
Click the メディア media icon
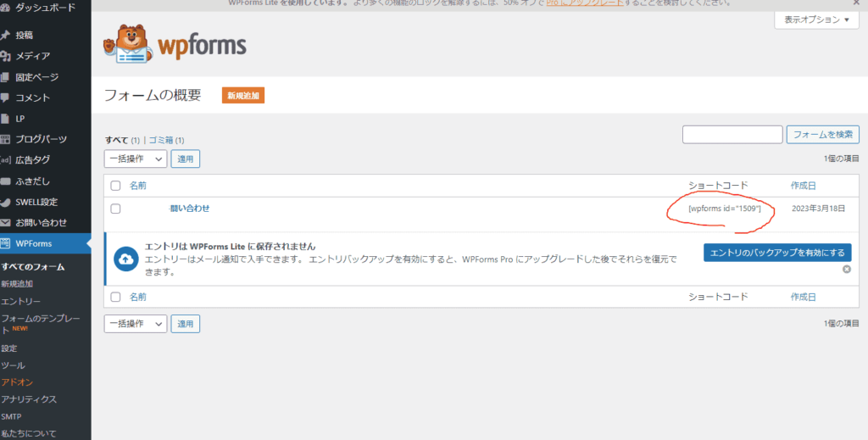pos(5,56)
